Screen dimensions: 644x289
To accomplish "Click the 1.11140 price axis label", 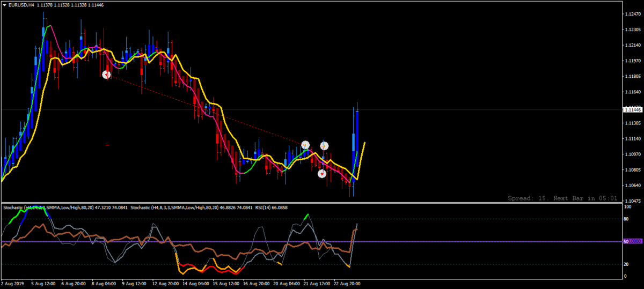I will (x=633, y=138).
